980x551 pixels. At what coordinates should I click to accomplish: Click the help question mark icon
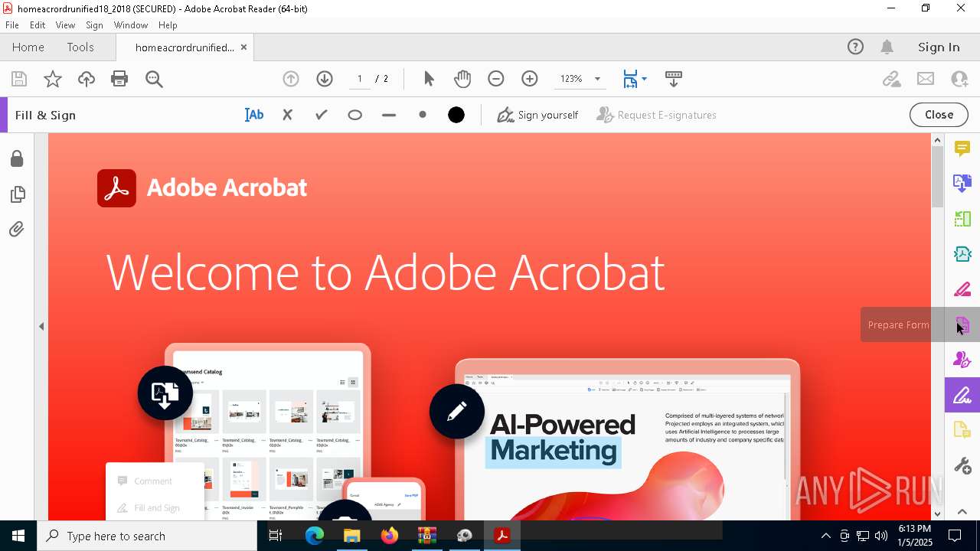click(855, 47)
